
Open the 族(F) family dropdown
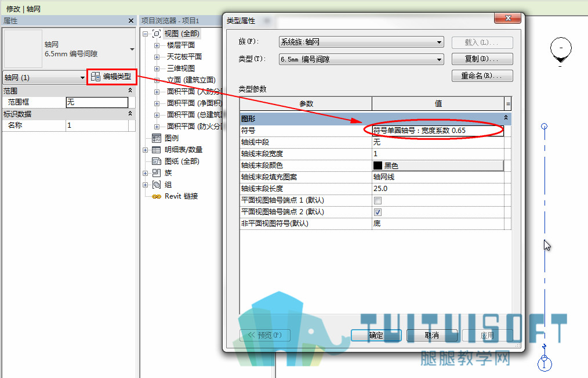point(361,42)
